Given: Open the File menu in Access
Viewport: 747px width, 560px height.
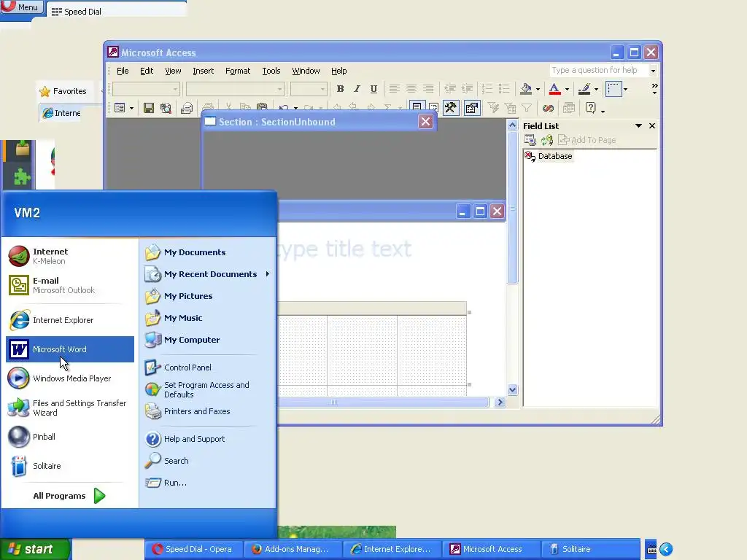Looking at the screenshot, I should pos(123,71).
